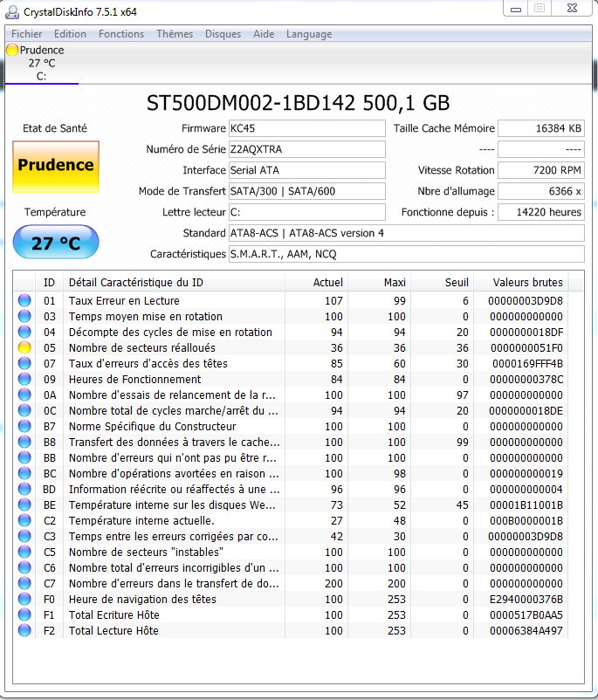Viewport: 598px width, 700px height.
Task: Select the Prudence C: disk tab
Action: 42,63
